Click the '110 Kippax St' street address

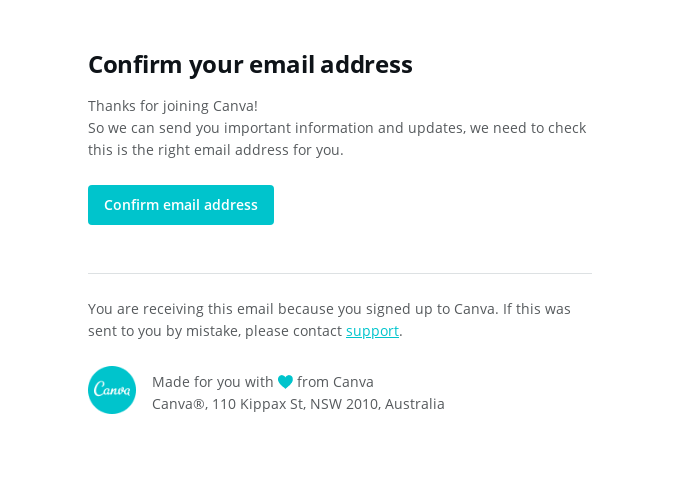(x=256, y=404)
